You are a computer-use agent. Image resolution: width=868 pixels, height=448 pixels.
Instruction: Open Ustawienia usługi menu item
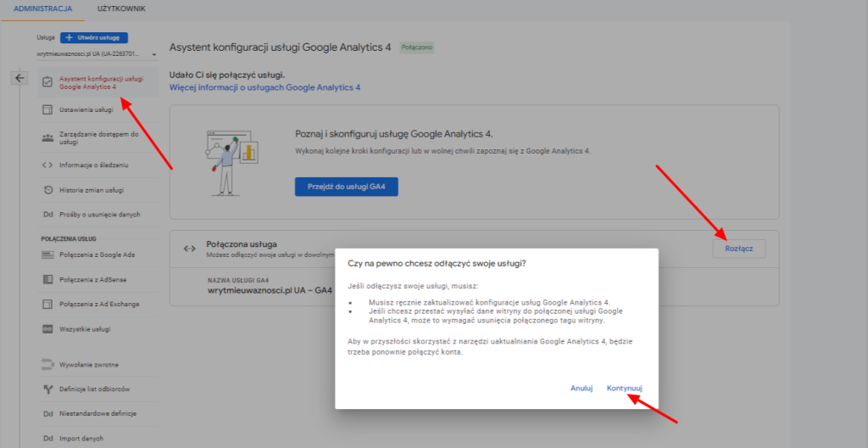(x=86, y=109)
